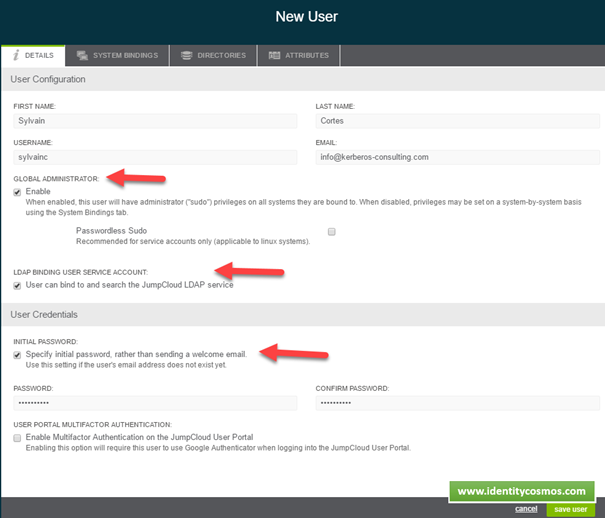Screen dimensions: 605x518
Task: Click the 'Recommended for service accounts only' text
Action: point(193,241)
